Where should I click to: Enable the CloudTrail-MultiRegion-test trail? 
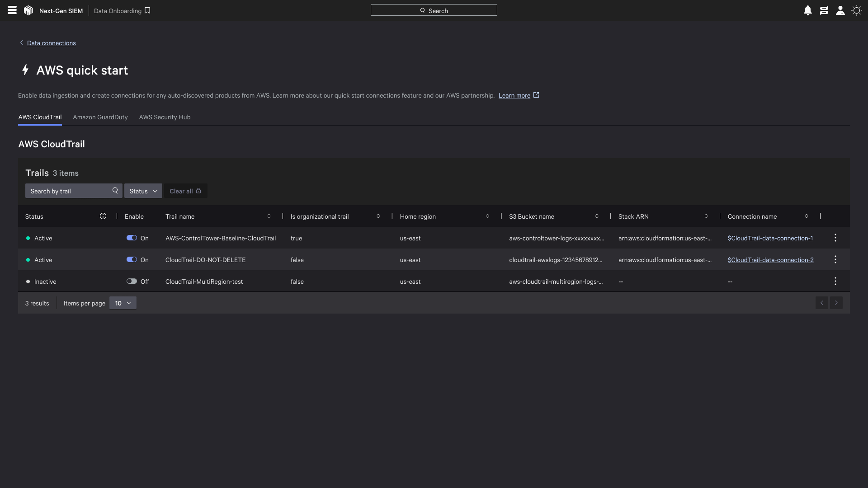coord(132,281)
